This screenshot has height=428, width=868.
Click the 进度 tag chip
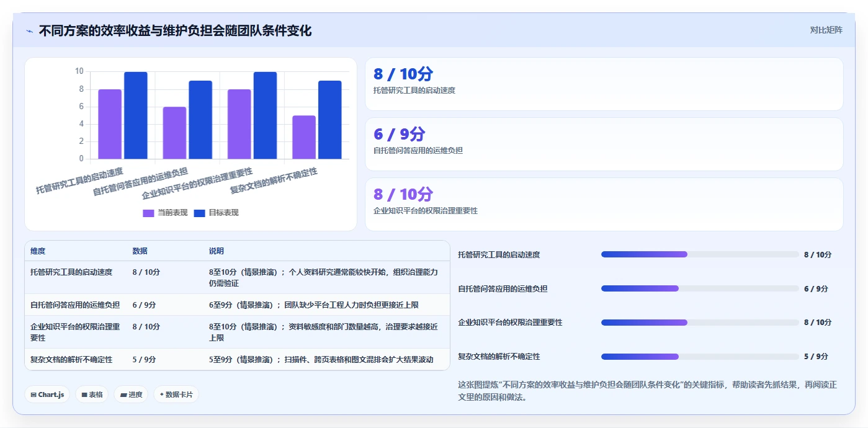click(x=131, y=395)
